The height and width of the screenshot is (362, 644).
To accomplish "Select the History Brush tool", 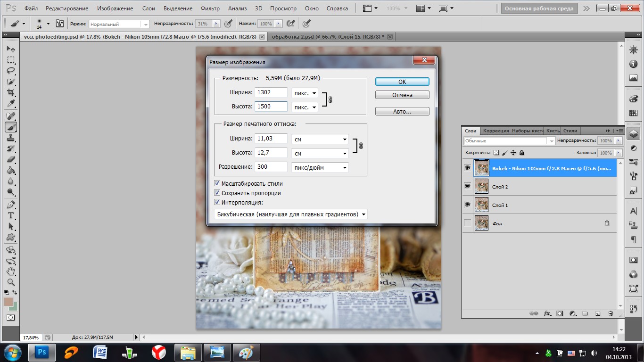I will (x=11, y=148).
